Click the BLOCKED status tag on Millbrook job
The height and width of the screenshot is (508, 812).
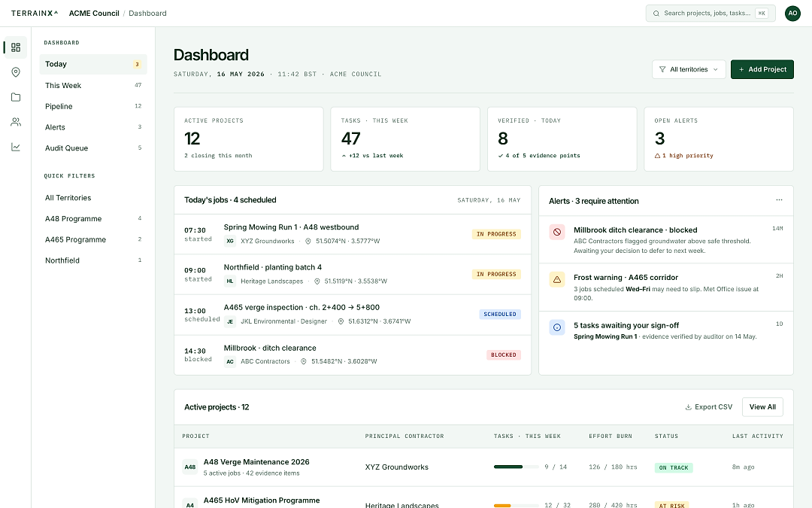click(503, 355)
